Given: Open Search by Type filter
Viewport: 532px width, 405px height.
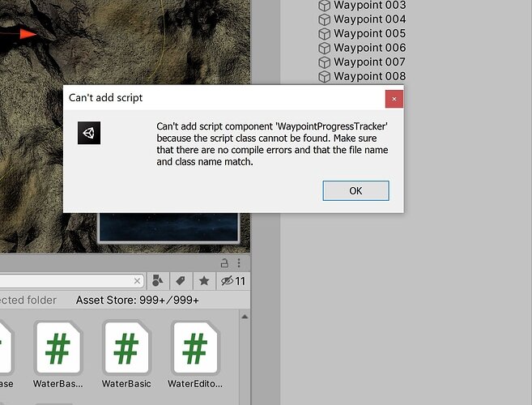Looking at the screenshot, I should click(158, 281).
